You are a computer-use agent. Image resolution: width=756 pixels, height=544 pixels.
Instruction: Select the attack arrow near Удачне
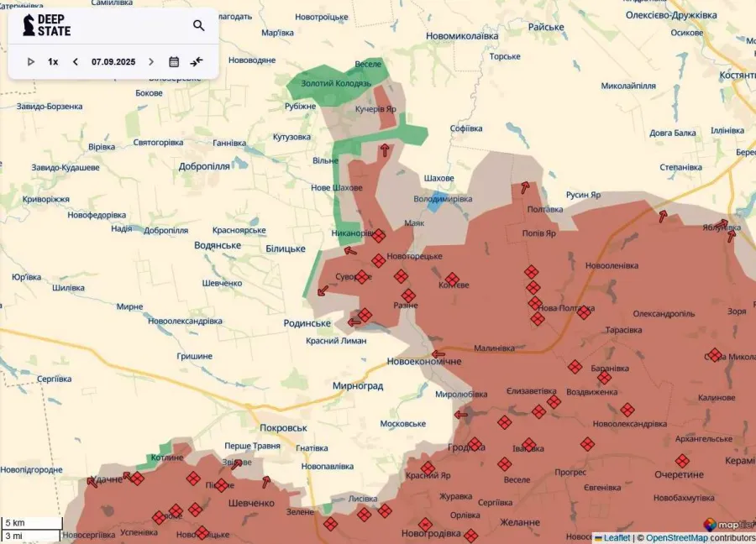92,481
